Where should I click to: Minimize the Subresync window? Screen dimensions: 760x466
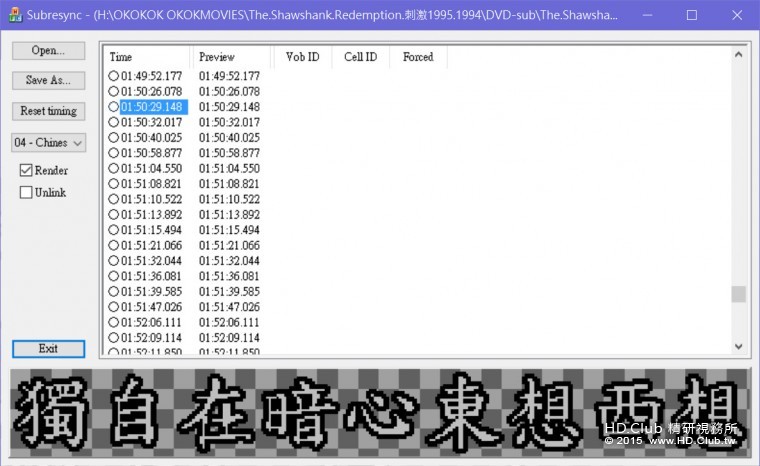point(647,15)
